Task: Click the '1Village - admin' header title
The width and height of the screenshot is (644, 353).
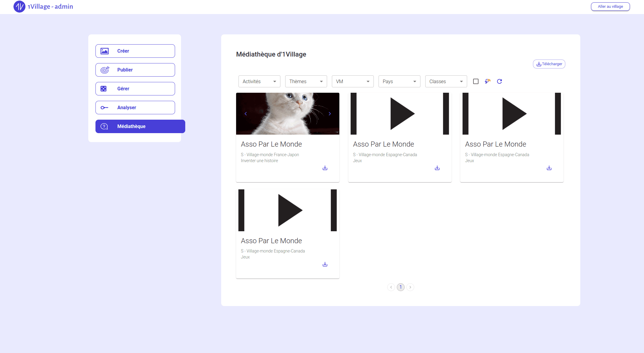Action: click(x=50, y=7)
